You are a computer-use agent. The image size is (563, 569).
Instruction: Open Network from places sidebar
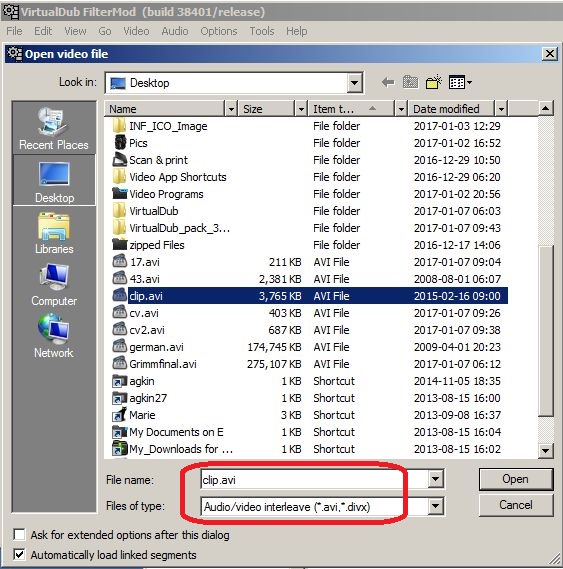tap(54, 336)
